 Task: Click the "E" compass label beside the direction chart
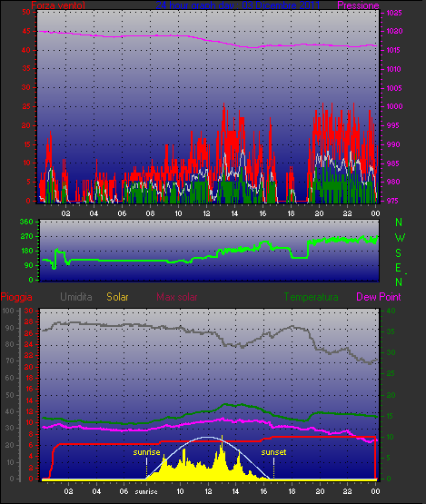[399, 268]
